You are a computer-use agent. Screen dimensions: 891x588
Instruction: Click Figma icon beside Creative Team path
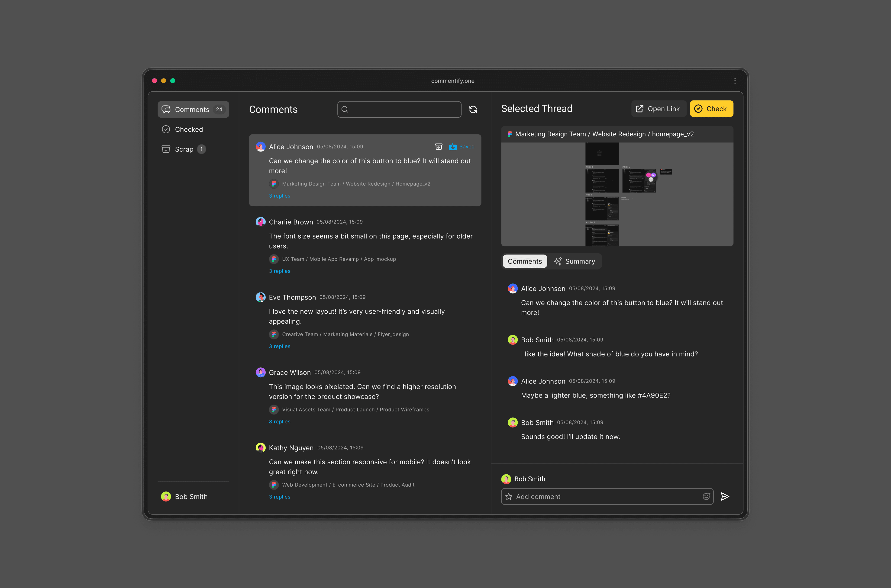[274, 334]
